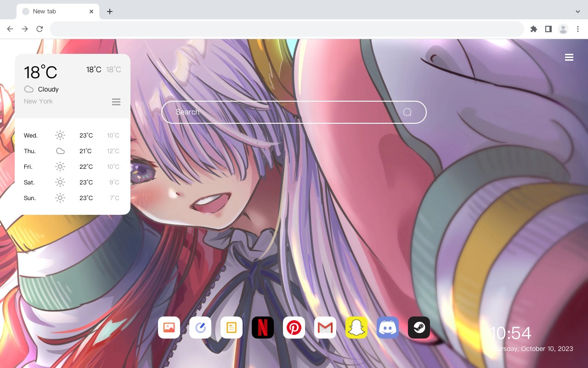Click the cloudy weather icon
This screenshot has height=368, width=588.
[29, 89]
